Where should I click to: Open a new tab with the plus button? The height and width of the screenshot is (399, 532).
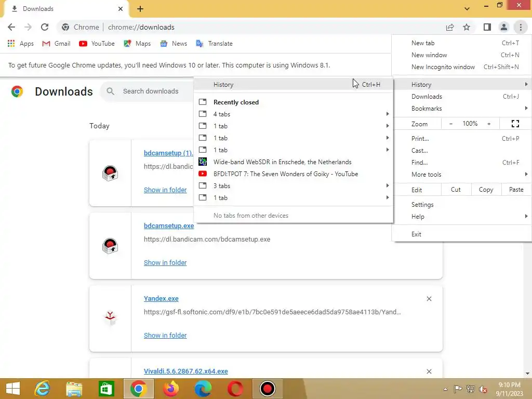pos(140,9)
